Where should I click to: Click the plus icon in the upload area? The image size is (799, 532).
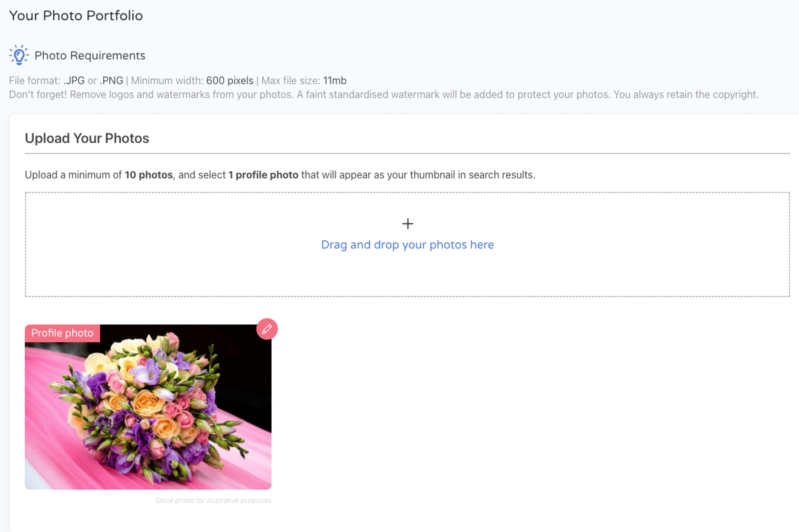408,223
